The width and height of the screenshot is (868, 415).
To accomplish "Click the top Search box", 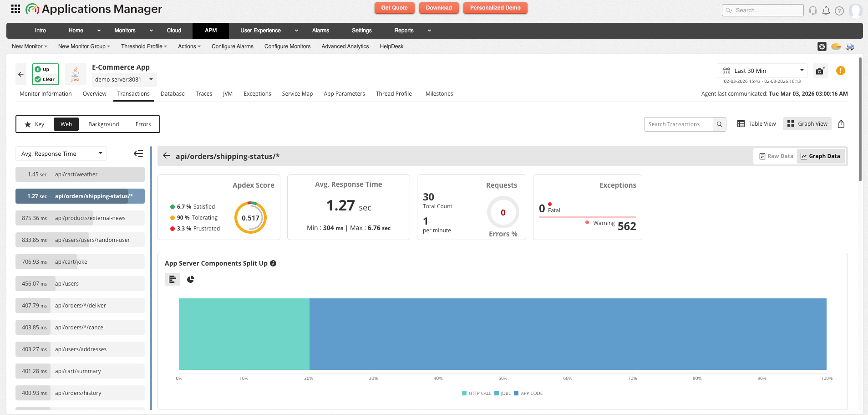I will point(763,10).
